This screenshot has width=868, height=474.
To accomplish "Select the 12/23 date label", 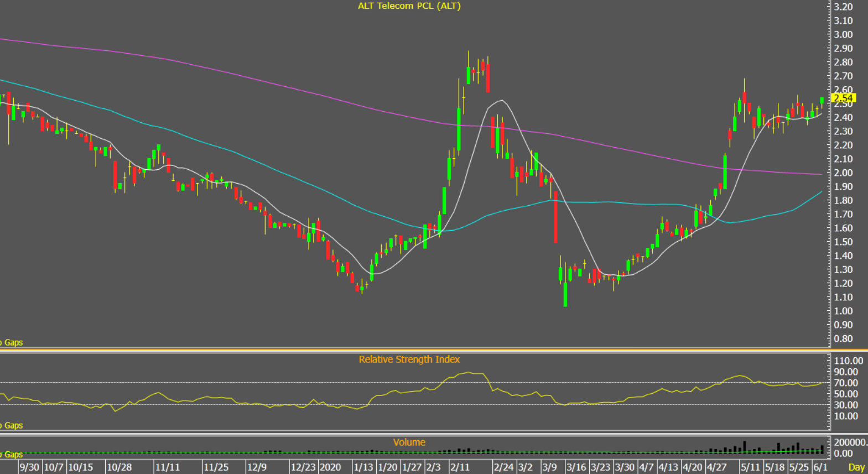I will click(x=304, y=467).
